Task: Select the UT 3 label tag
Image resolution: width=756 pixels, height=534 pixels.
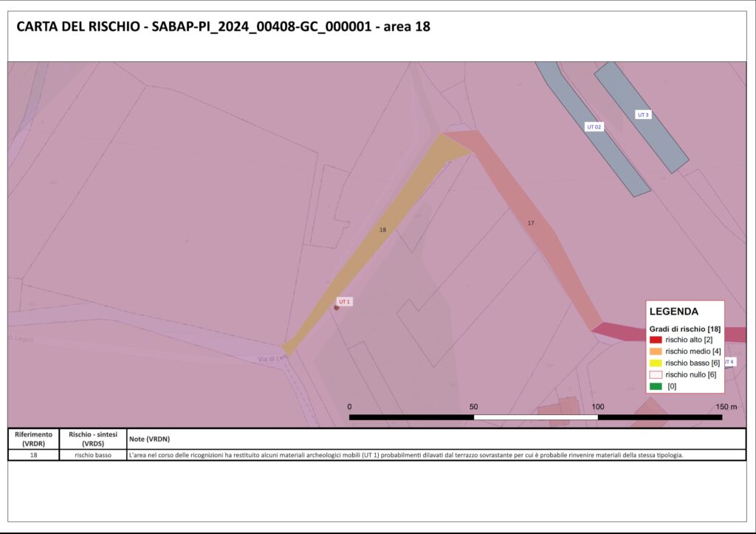Action: pyautogui.click(x=642, y=114)
